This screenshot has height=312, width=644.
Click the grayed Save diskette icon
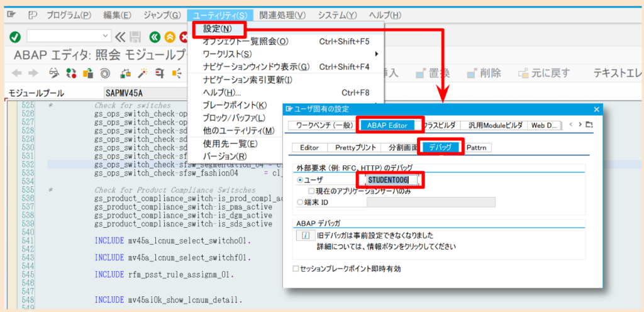[x=135, y=37]
